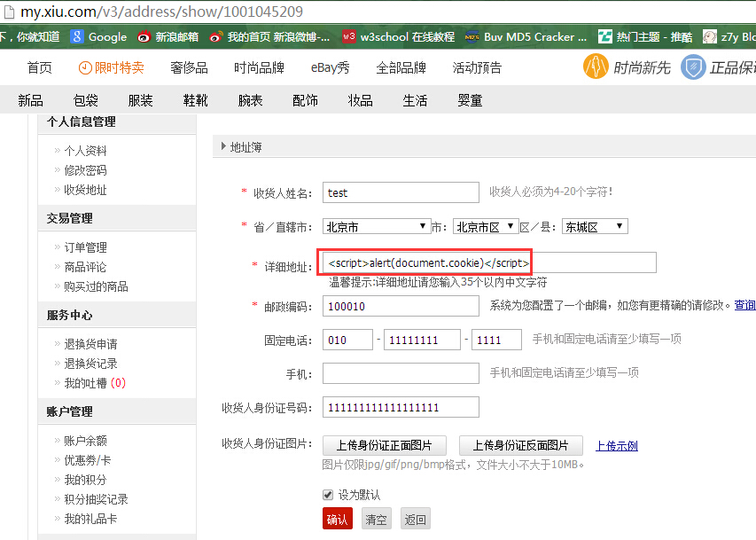The height and width of the screenshot is (540, 756).
Task: Open 商品评论 in sidebar
Action: pos(85,267)
